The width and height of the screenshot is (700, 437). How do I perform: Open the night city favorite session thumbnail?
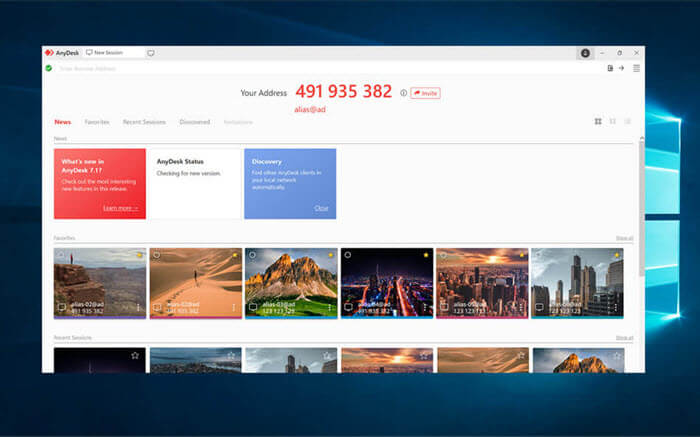click(387, 283)
